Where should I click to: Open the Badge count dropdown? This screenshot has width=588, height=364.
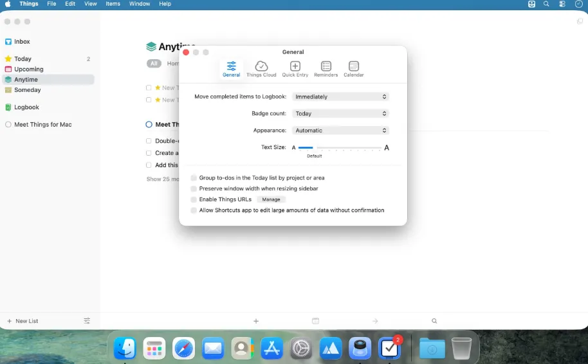(340, 114)
